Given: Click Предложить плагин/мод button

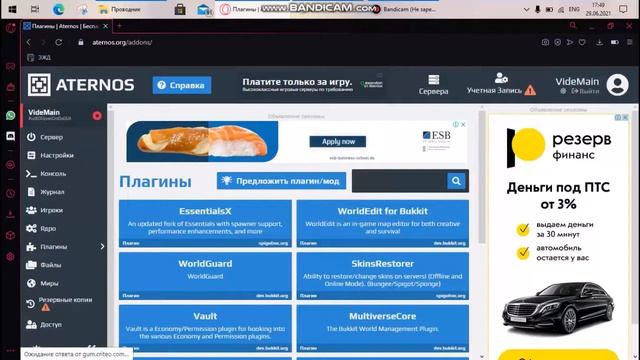Looking at the screenshot, I should pyautogui.click(x=281, y=181).
